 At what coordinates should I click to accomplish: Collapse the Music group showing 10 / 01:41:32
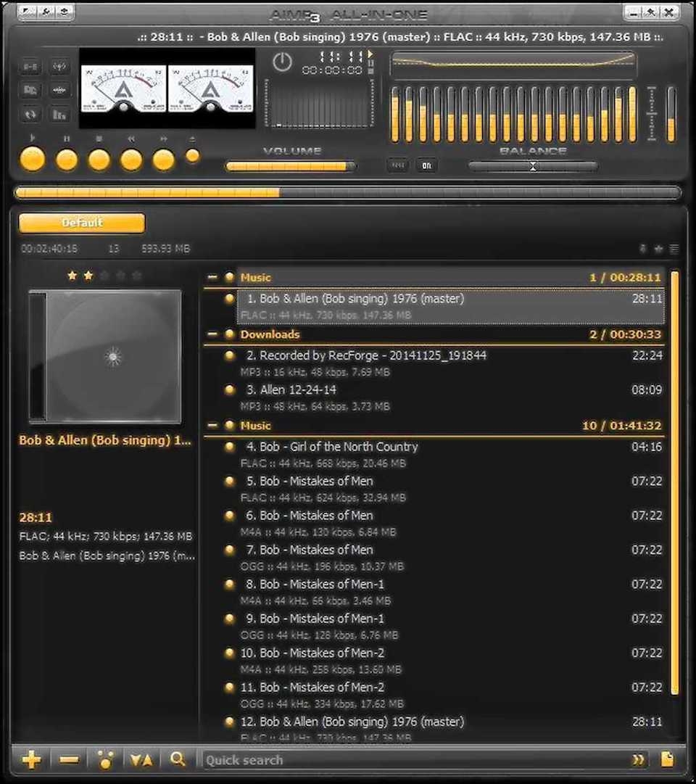(212, 426)
